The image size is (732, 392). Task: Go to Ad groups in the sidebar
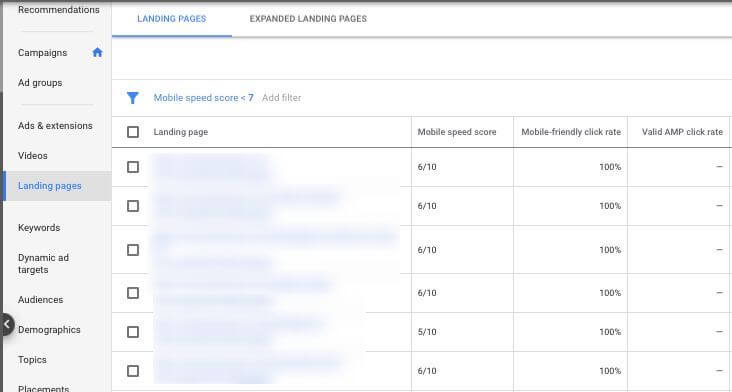tap(40, 83)
